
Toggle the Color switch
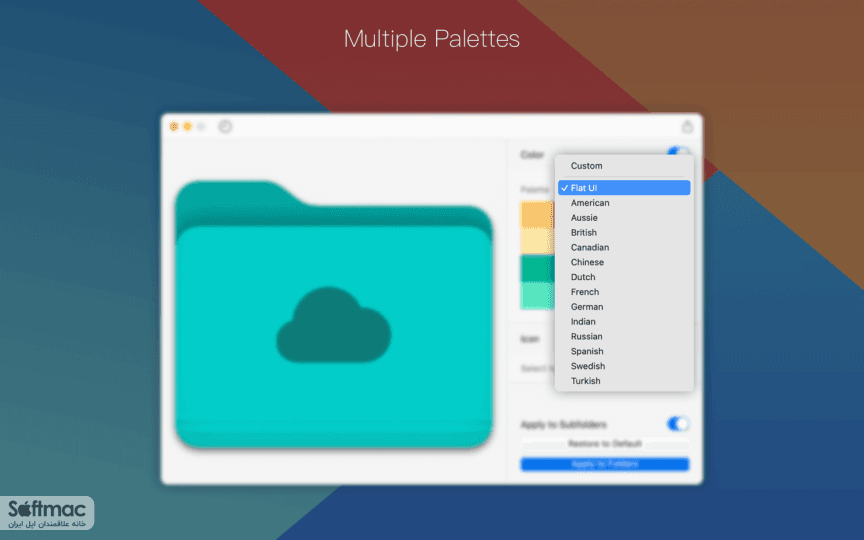click(x=678, y=151)
